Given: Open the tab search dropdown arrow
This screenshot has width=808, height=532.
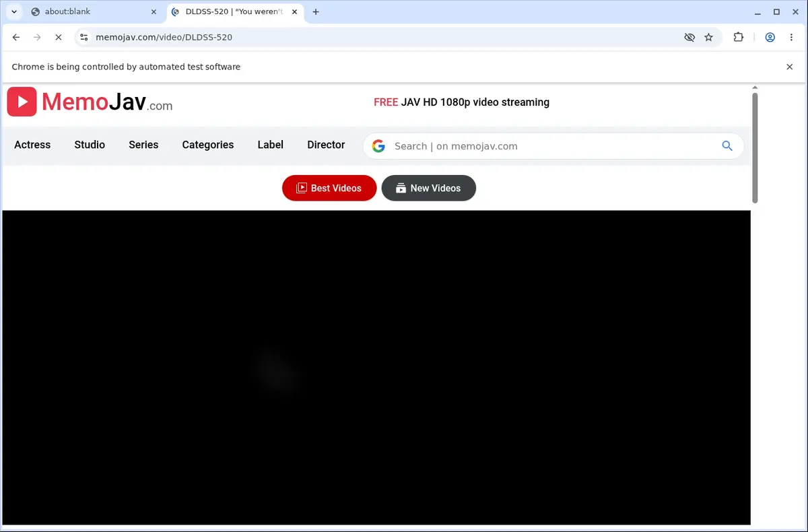Looking at the screenshot, I should coord(13,11).
